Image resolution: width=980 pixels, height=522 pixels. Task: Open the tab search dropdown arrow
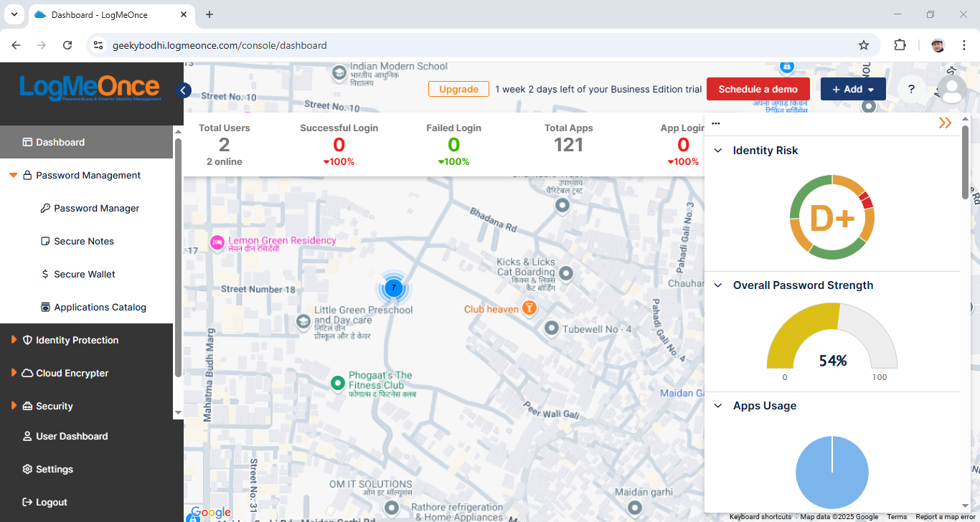14,14
